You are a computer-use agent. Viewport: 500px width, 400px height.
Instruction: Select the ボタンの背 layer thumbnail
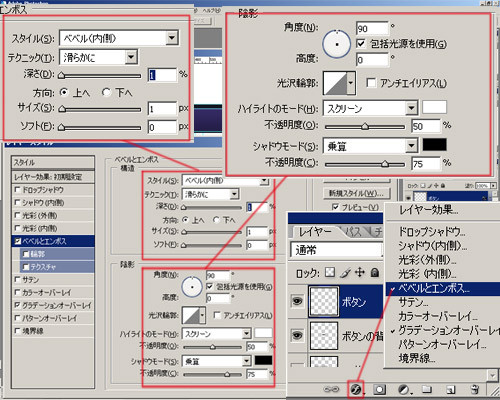point(323,335)
